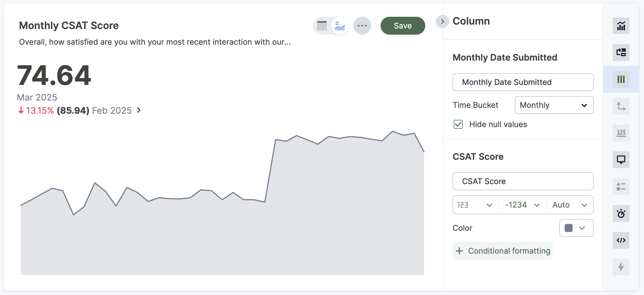Open the number formatting 123 icon
Image resolution: width=644 pixels, height=295 pixels.
[x=621, y=133]
